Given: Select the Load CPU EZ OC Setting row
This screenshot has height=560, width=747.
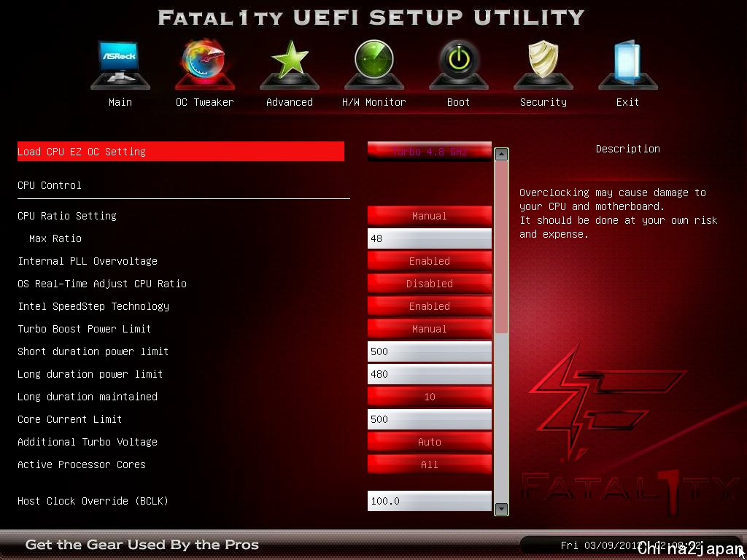Looking at the screenshot, I should click(181, 152).
